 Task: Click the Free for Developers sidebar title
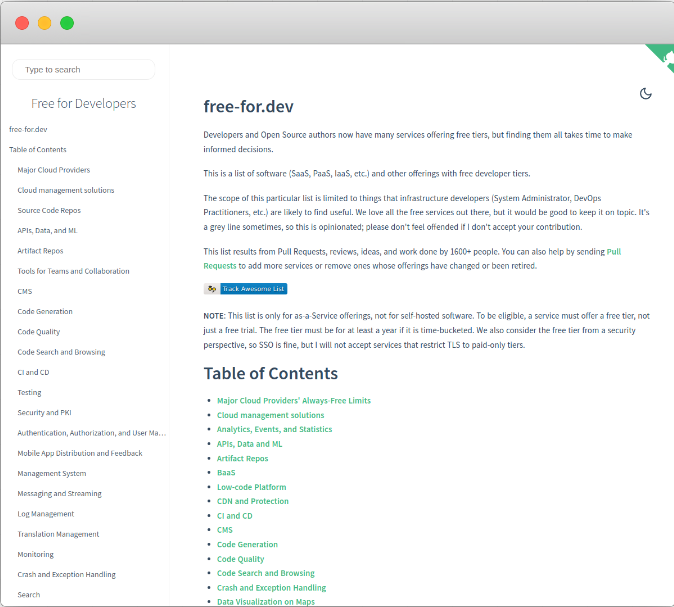83,104
